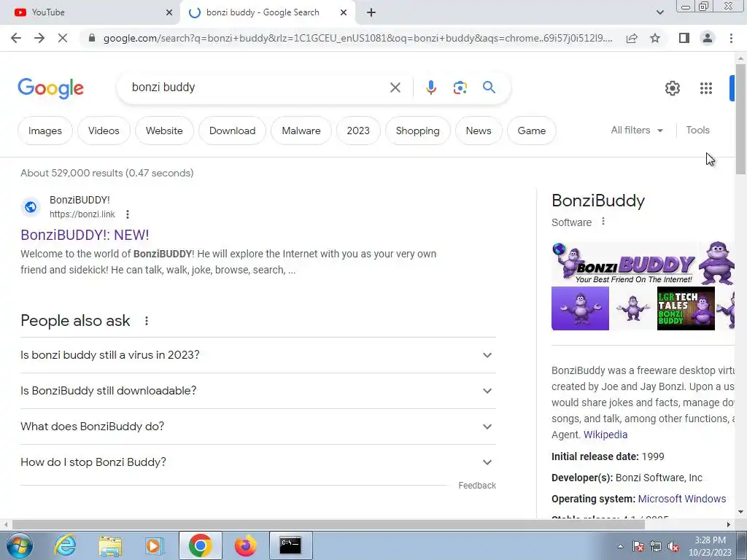Expand "Is bonzi buddy still a virus in 2023?"

coord(258,355)
